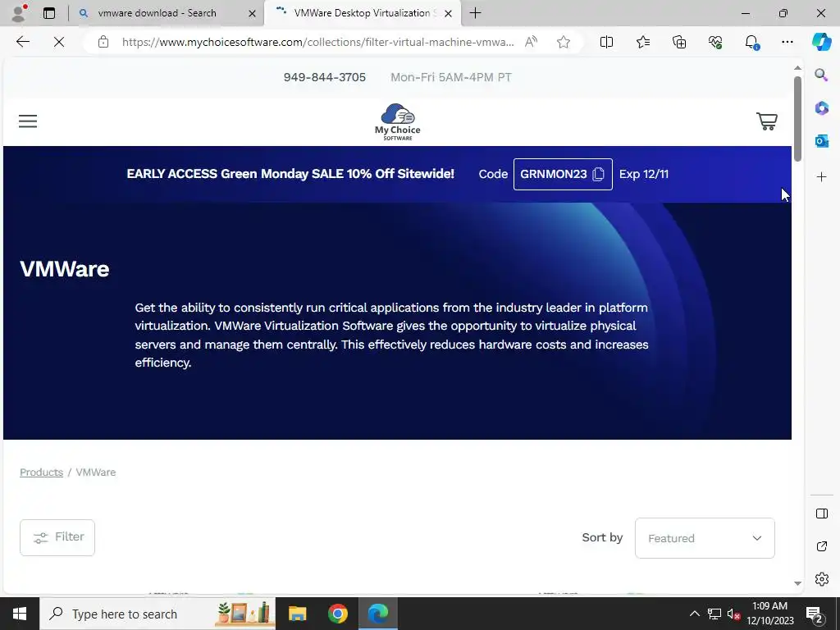
Task: Click the page vertical scrollbar thumb
Action: coord(797,118)
